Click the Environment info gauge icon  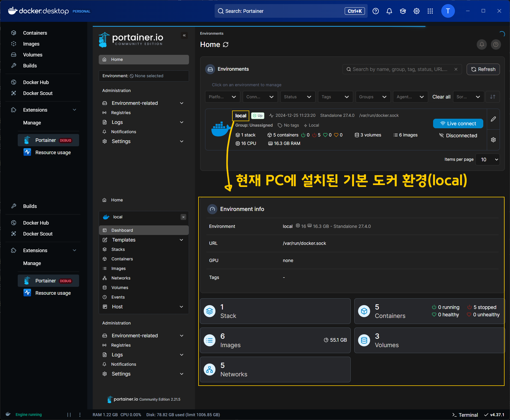click(x=212, y=209)
